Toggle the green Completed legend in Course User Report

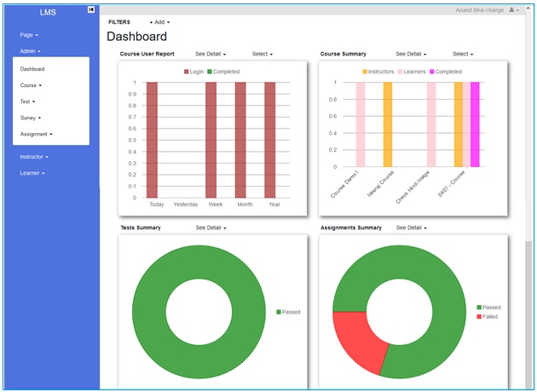(223, 72)
